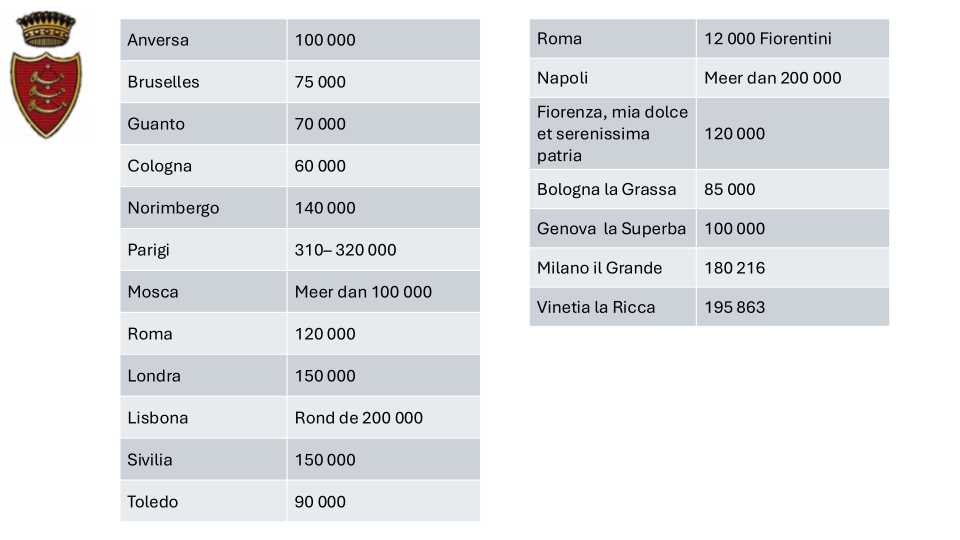Click the Bruselles 75 000 value cell
This screenshot has height=540, width=960.
pos(382,82)
